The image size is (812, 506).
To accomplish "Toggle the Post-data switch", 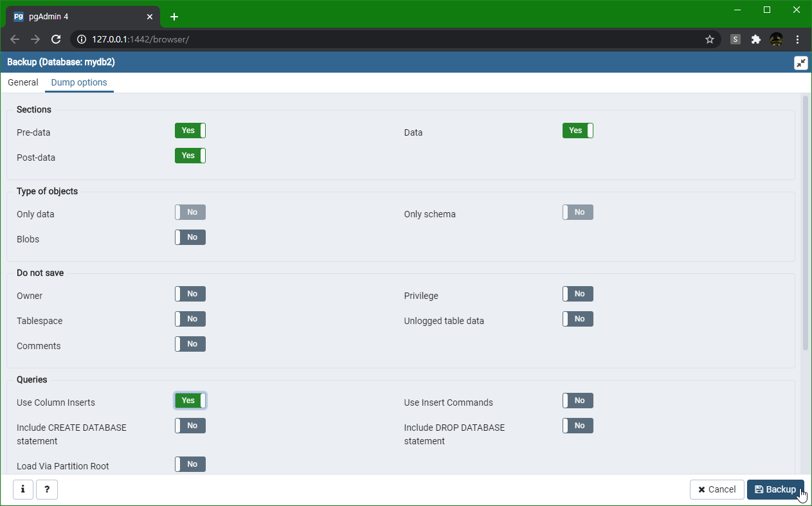I will coord(190,156).
